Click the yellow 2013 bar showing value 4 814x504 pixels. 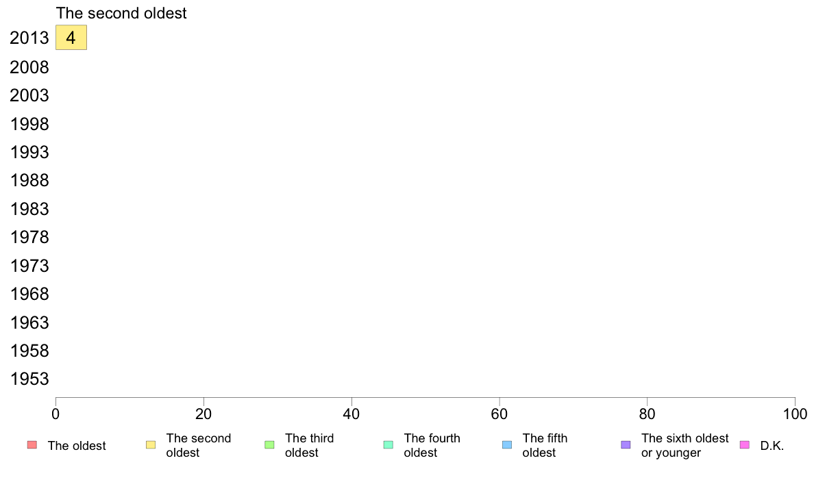coord(71,38)
